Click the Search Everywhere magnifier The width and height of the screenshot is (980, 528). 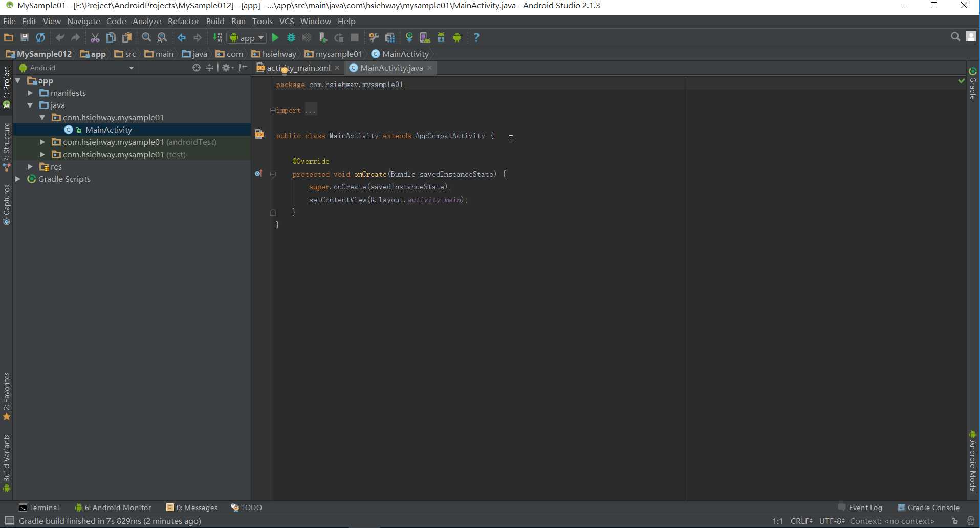tap(955, 37)
